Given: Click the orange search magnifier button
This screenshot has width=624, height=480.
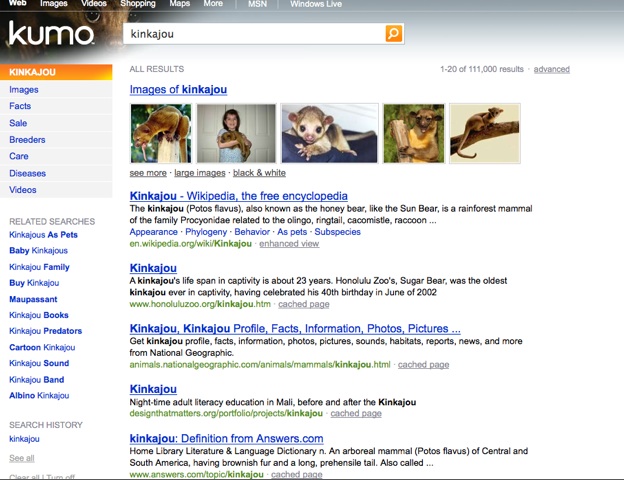Looking at the screenshot, I should tap(394, 34).
